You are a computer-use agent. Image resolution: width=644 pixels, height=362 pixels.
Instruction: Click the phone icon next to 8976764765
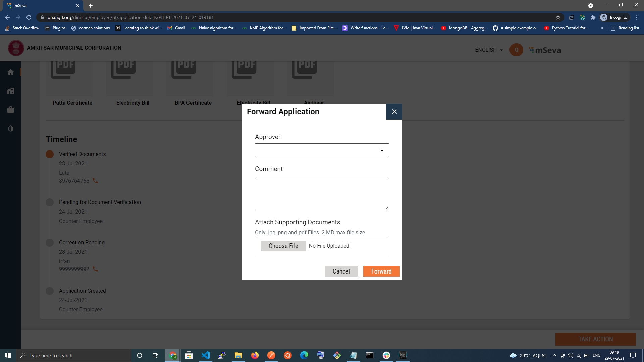95,181
